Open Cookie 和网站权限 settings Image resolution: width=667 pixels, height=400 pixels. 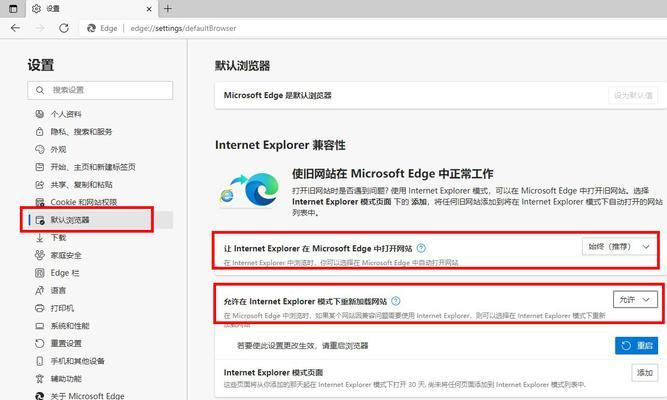[83, 202]
